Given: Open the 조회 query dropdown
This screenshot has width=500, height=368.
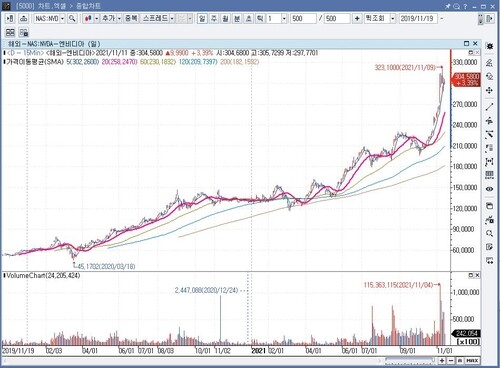Looking at the screenshot, I should 393,18.
